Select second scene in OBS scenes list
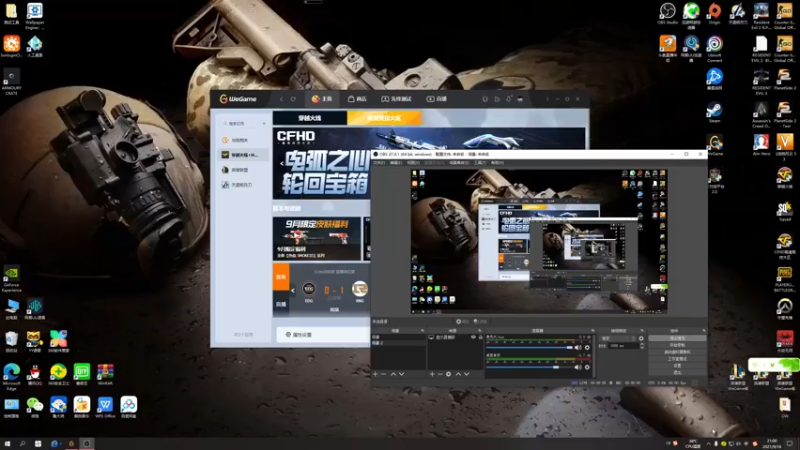 tap(398, 343)
